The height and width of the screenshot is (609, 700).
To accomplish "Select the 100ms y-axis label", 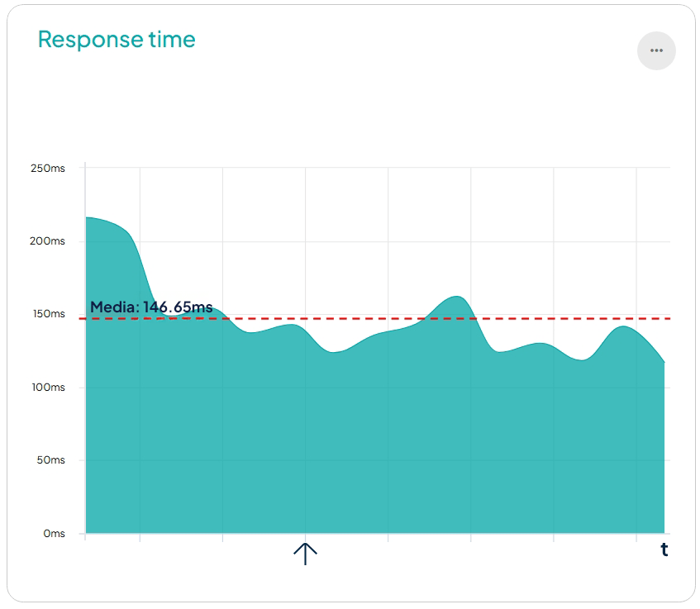I will pyautogui.click(x=47, y=387).
